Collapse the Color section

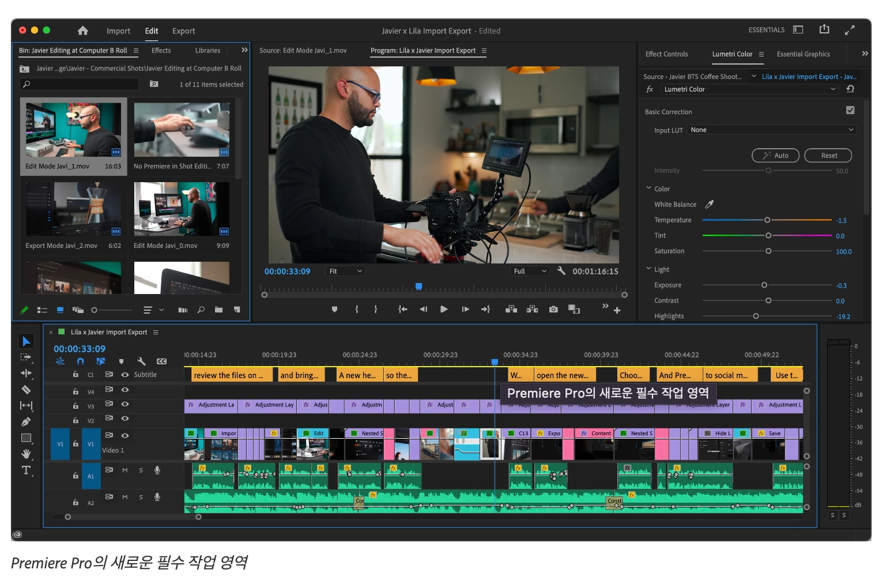coord(648,188)
